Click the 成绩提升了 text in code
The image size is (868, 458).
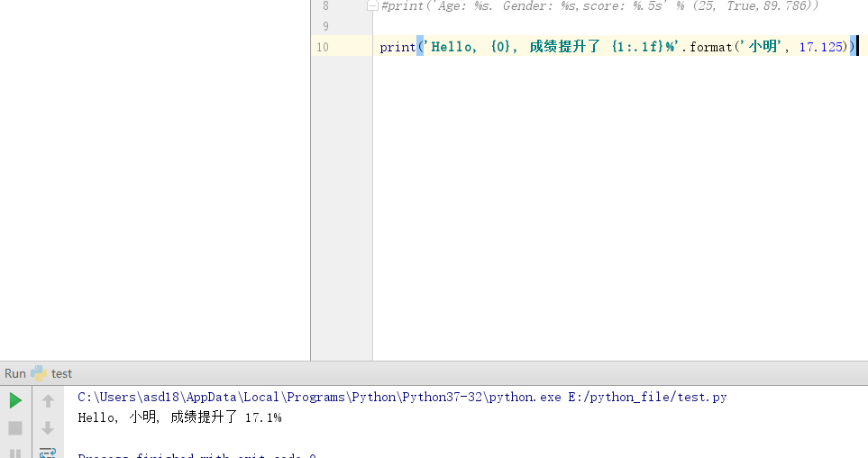pos(564,47)
